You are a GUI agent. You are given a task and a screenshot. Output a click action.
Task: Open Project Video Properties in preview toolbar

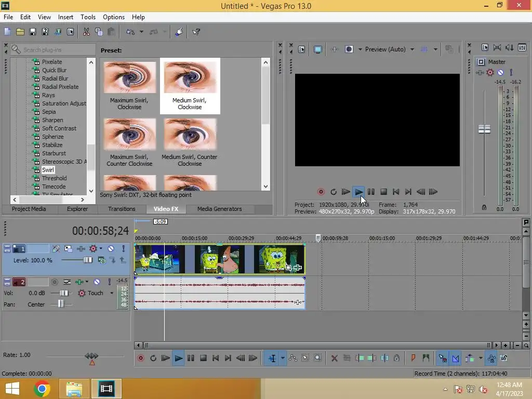coord(302,49)
